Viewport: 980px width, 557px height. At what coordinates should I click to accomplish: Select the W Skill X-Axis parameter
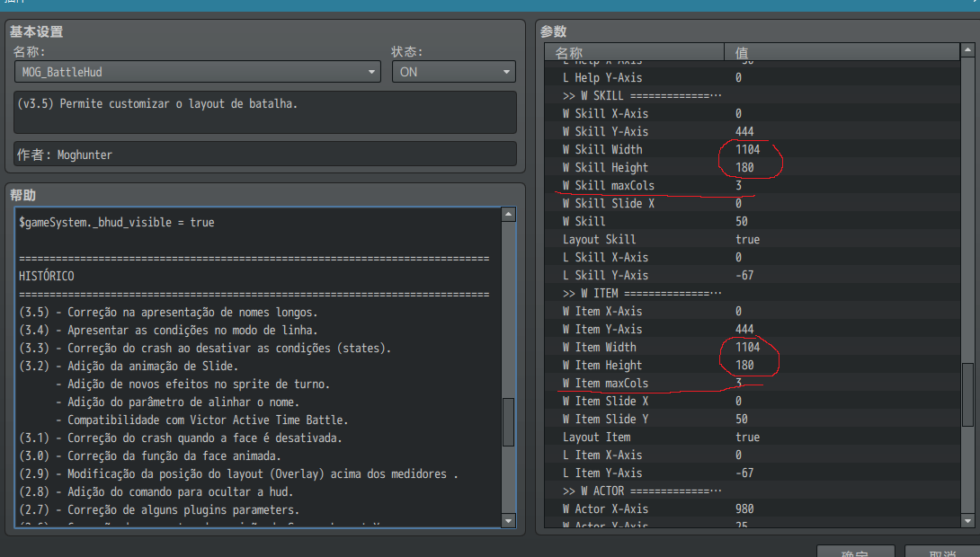(753, 114)
